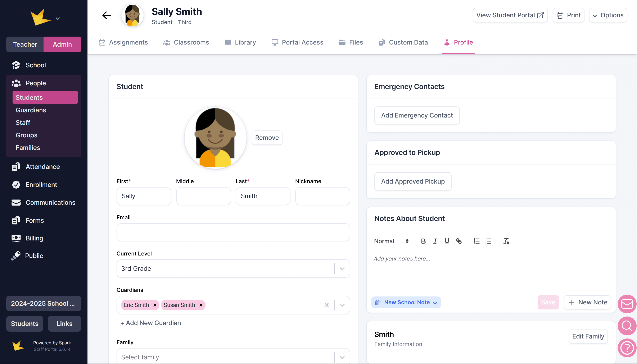This screenshot has width=637, height=364.
Task: Insert numbered list in notes
Action: pyautogui.click(x=476, y=241)
